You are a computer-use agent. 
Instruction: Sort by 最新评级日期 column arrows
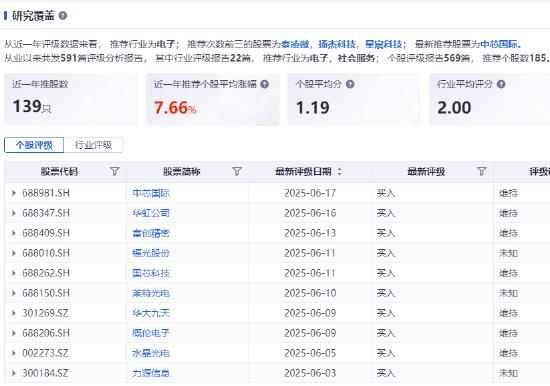pos(339,172)
